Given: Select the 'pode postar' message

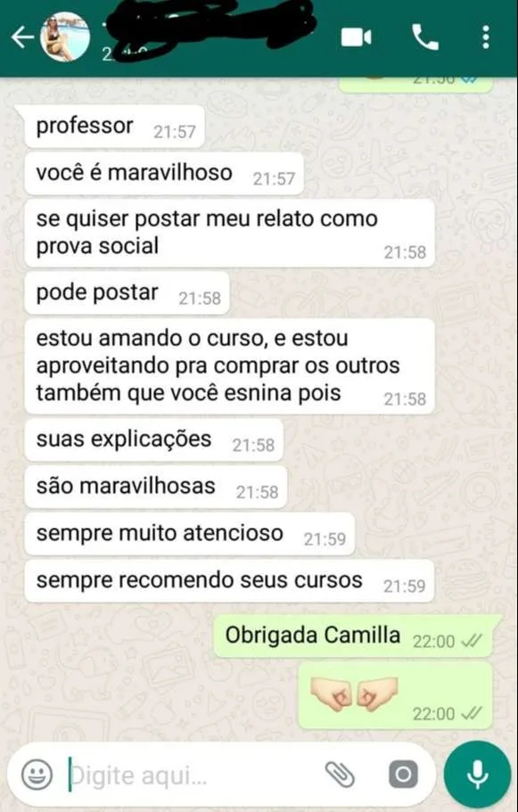Looking at the screenshot, I should tap(127, 293).
